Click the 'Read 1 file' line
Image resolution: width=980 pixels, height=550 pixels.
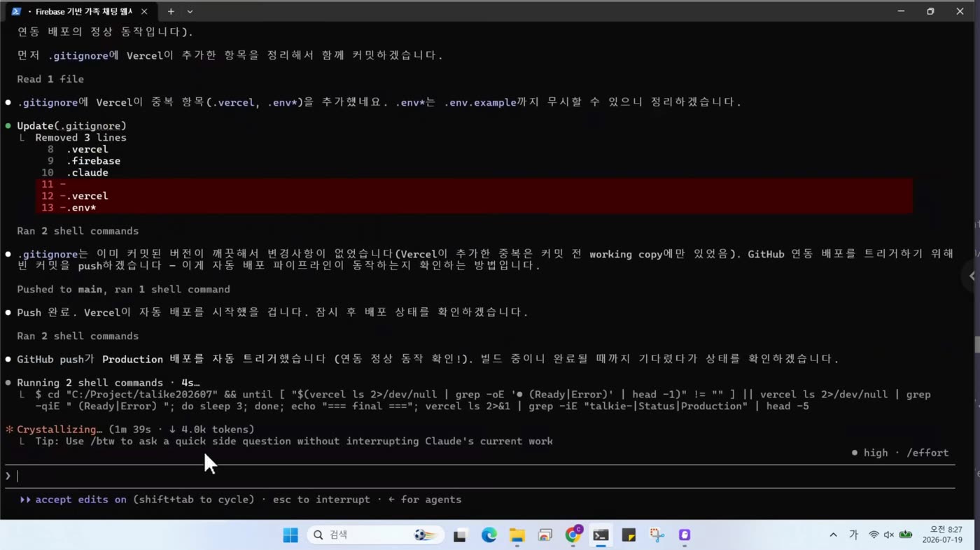pos(50,79)
